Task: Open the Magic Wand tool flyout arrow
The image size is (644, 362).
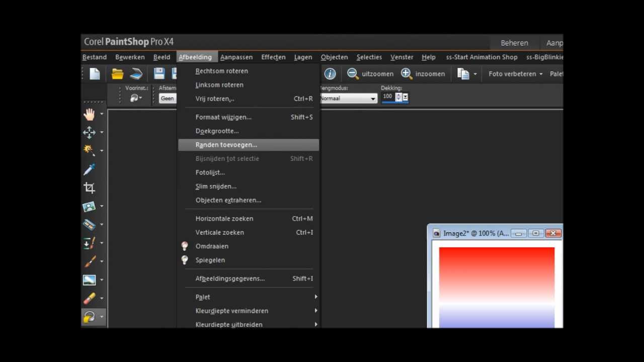Action: coord(102,150)
